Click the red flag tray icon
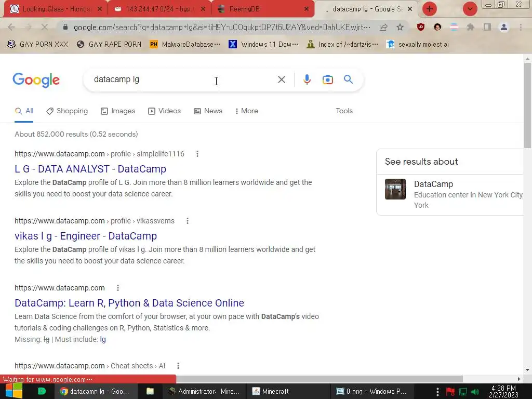This screenshot has height=399, width=532. click(450, 392)
